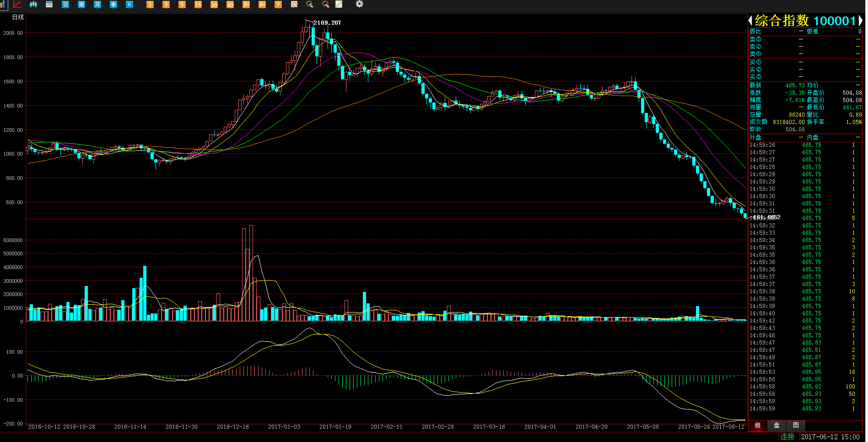The image size is (868, 442).
Task: Toggle weekly period with 周 button
Action: (x=81, y=5)
